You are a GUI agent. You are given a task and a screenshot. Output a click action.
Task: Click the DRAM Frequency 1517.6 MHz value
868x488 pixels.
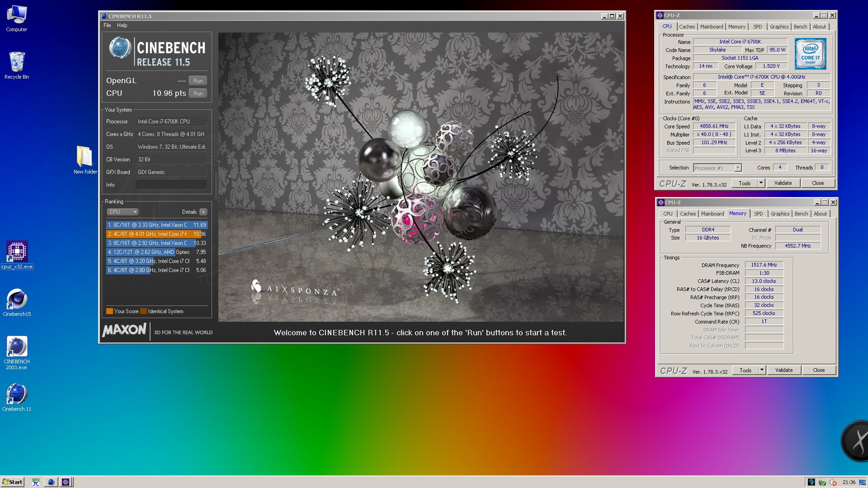(x=764, y=265)
